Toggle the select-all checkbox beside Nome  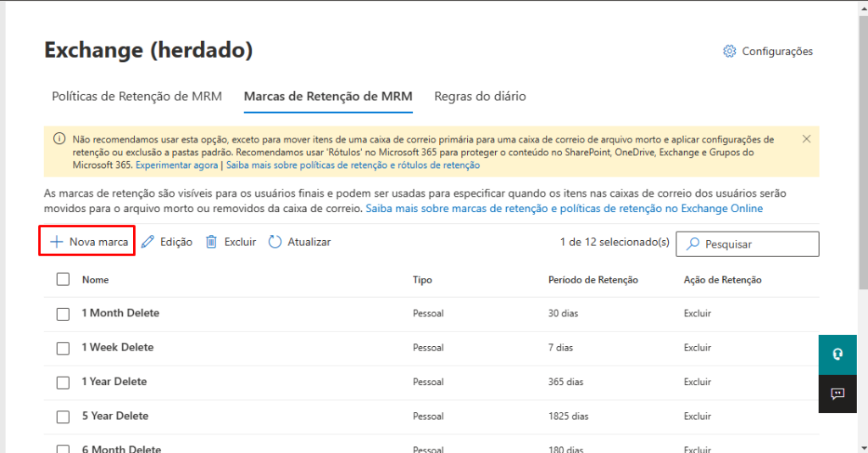(x=63, y=280)
